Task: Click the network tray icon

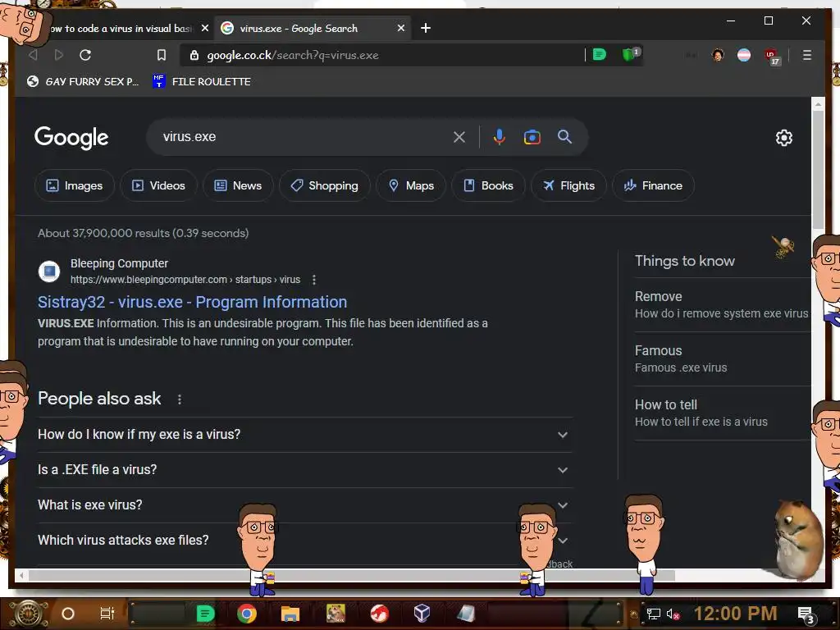Action: click(x=654, y=614)
